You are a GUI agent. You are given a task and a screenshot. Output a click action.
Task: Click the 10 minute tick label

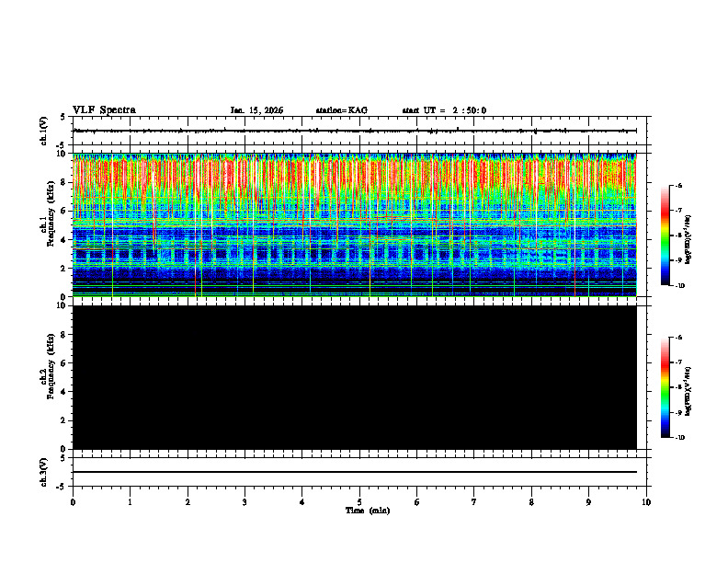646,502
